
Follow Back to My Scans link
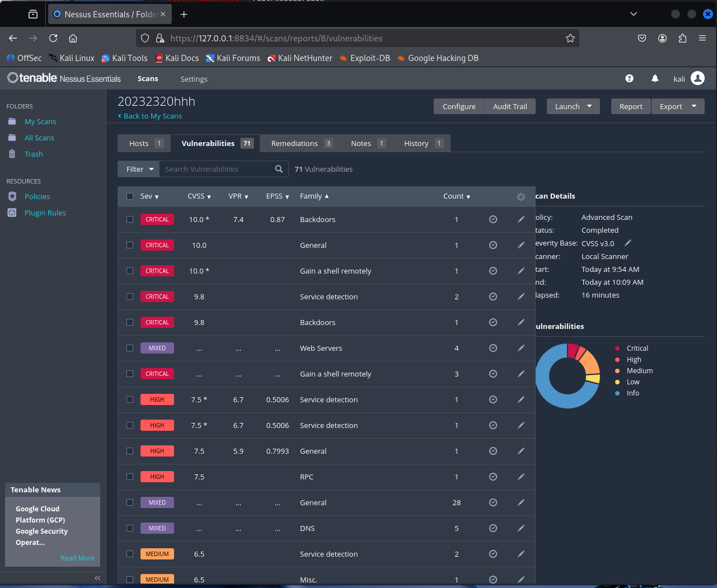(150, 116)
